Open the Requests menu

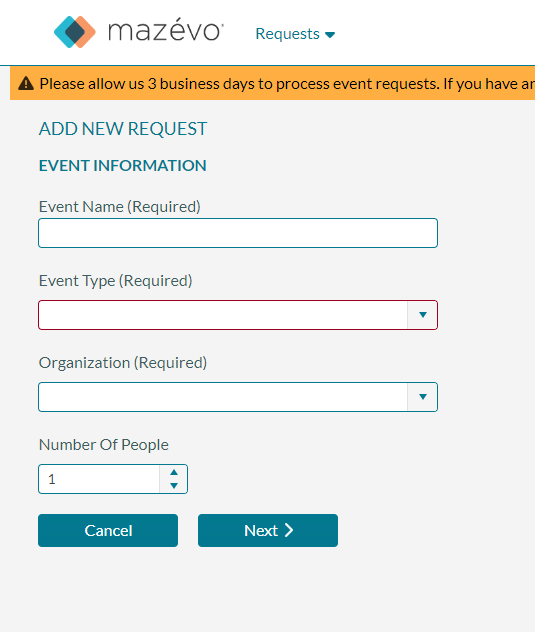coord(295,34)
